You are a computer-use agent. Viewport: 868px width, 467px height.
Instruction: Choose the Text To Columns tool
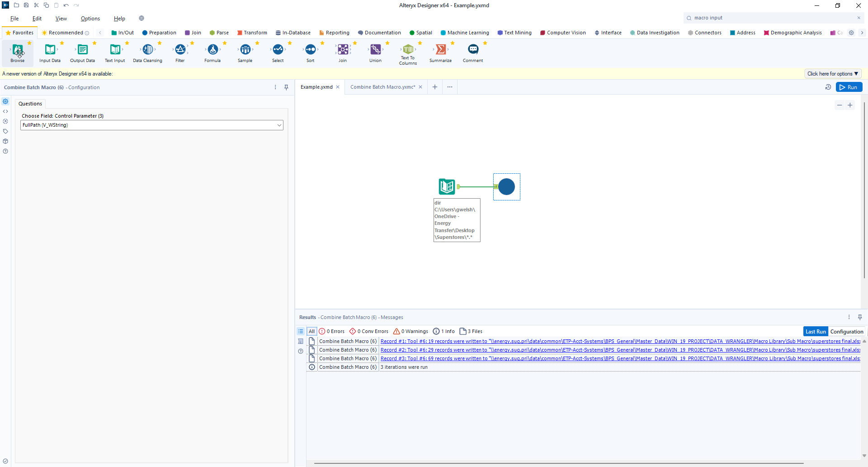[x=408, y=50]
